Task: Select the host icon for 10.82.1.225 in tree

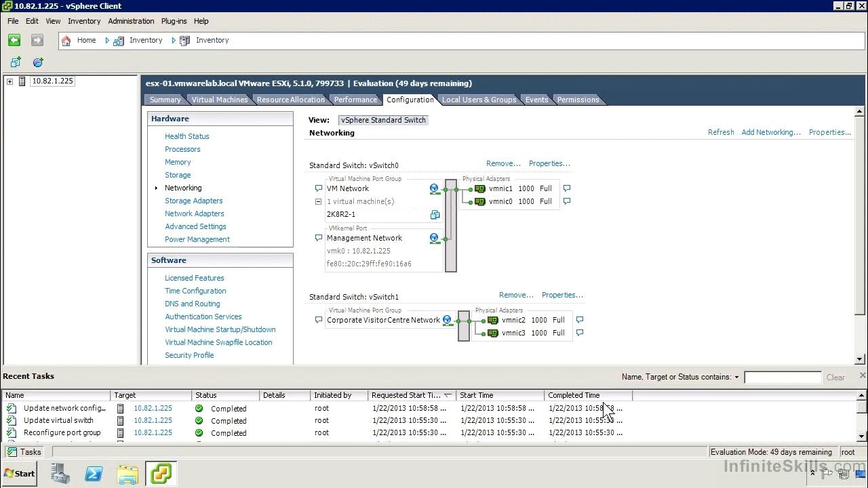Action: (22, 81)
